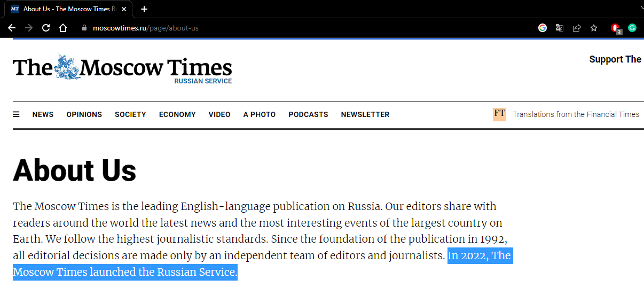Navigate to SOCIETY section

click(130, 114)
